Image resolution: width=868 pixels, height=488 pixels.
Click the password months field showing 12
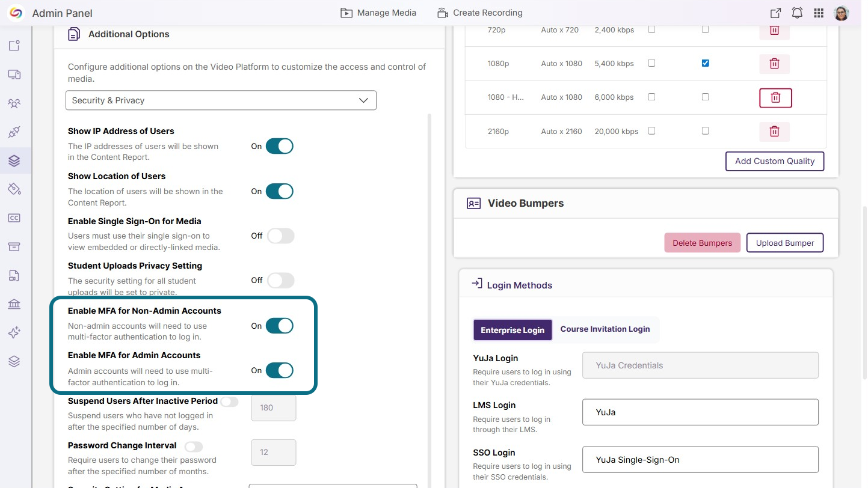coord(274,453)
